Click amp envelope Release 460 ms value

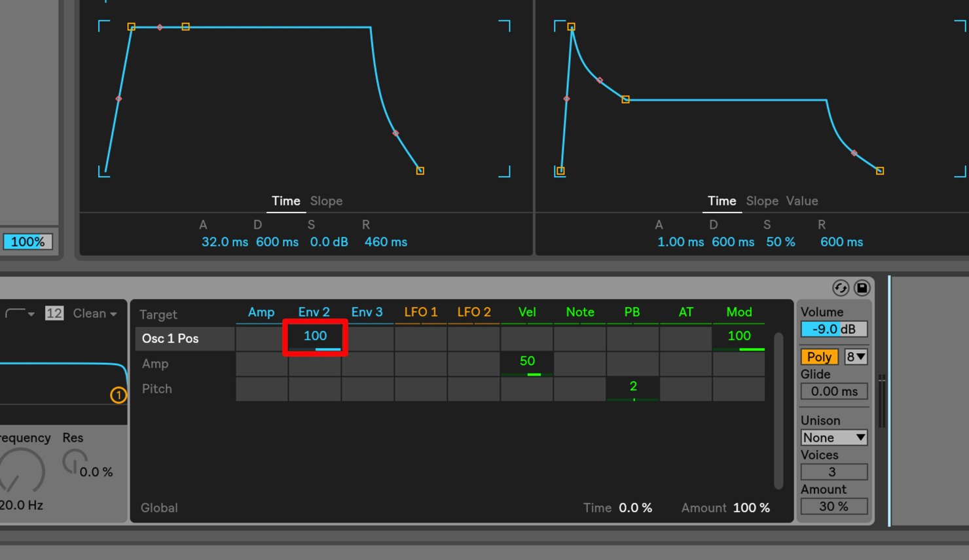386,242
